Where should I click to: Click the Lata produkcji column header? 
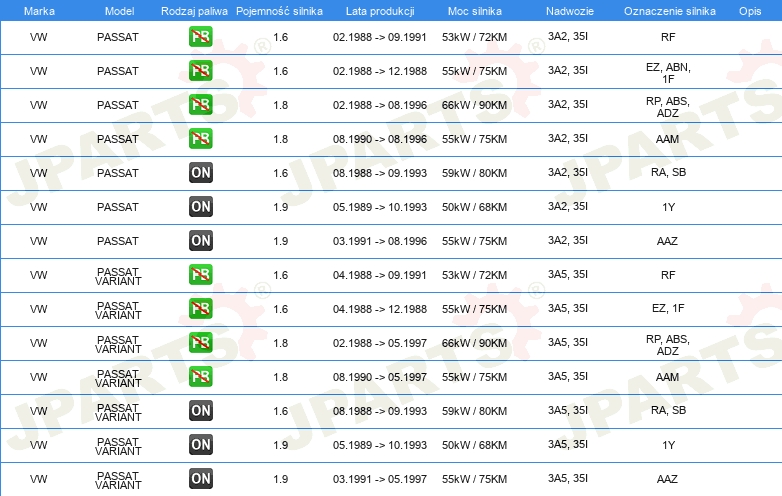[380, 11]
